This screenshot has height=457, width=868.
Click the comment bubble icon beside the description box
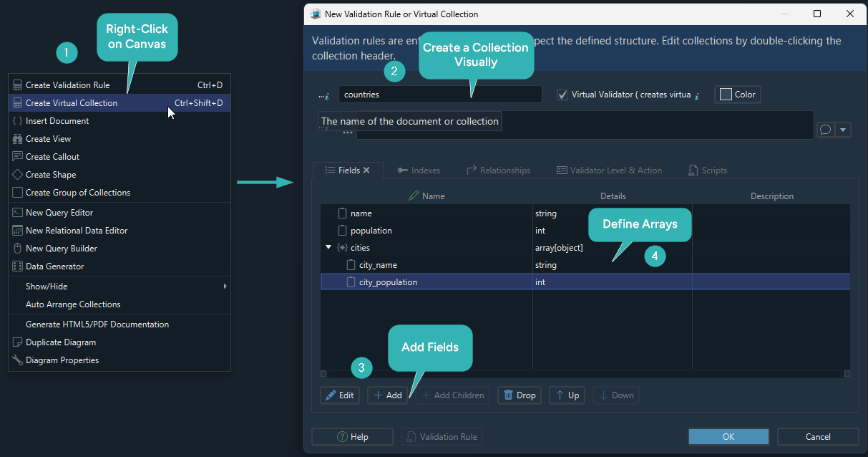(x=825, y=130)
